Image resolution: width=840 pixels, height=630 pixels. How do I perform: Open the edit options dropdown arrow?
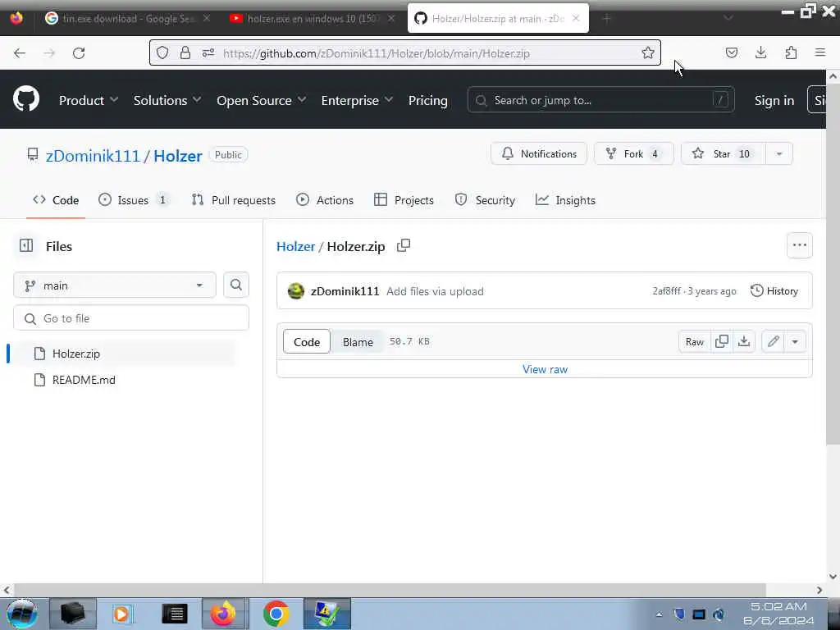(x=795, y=341)
